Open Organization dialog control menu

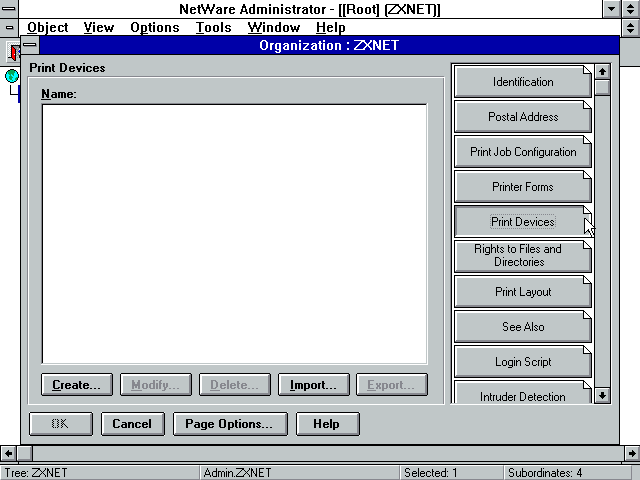[30, 45]
